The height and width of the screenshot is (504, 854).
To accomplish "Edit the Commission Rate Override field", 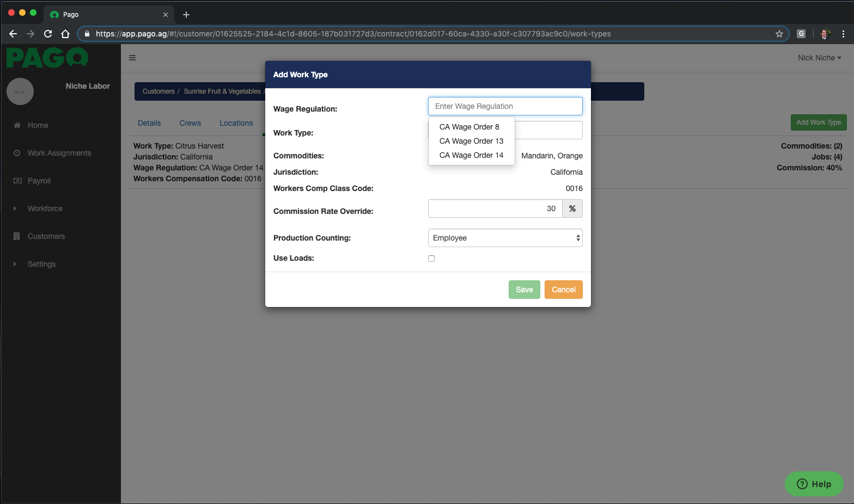I will pos(495,208).
